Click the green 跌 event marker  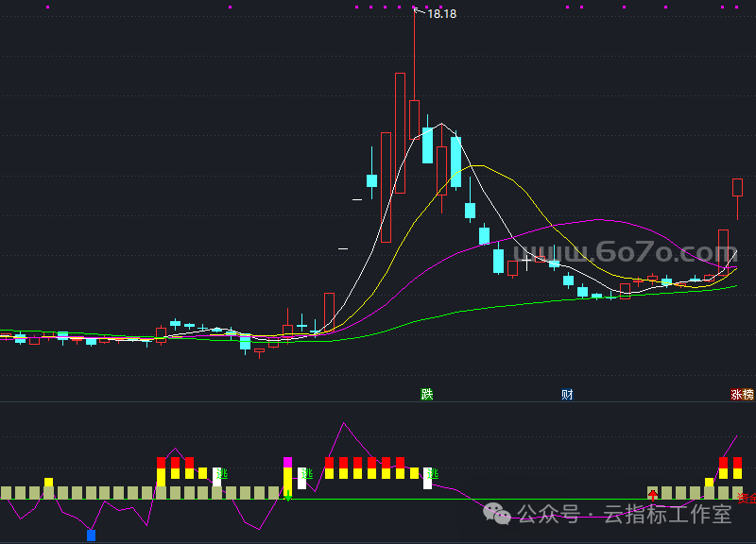[427, 394]
